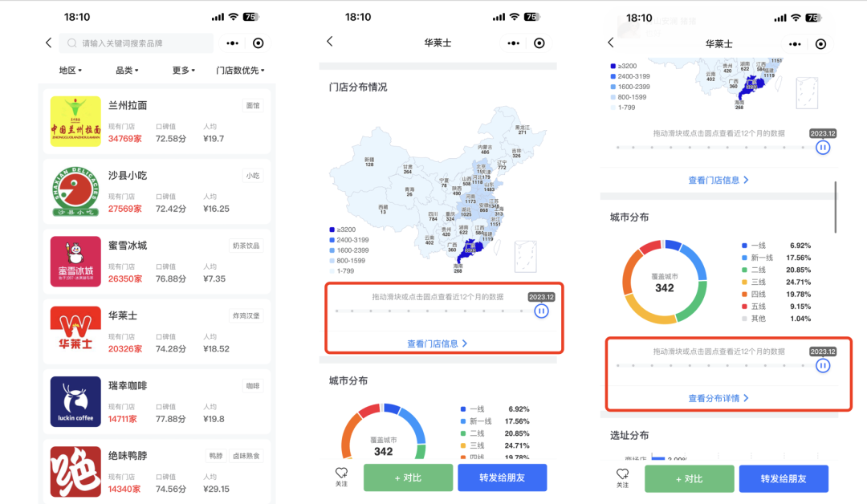
Task: Open more menu on brand list screen
Action: coord(233,43)
